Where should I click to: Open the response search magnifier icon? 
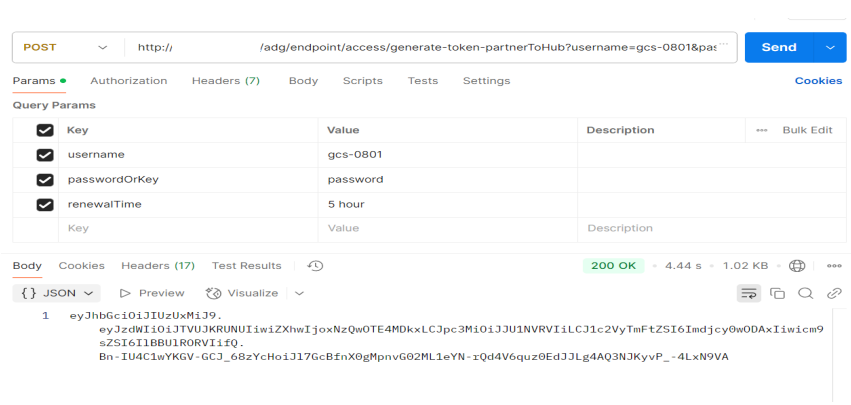coord(805,293)
